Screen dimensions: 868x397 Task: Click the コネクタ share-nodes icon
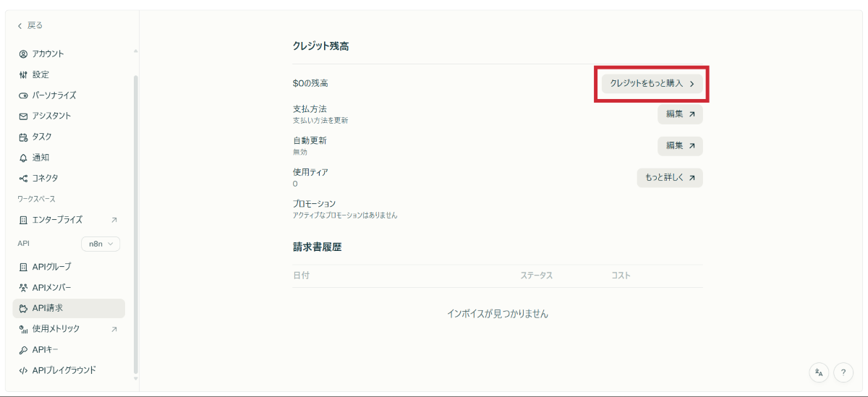pyautogui.click(x=23, y=178)
